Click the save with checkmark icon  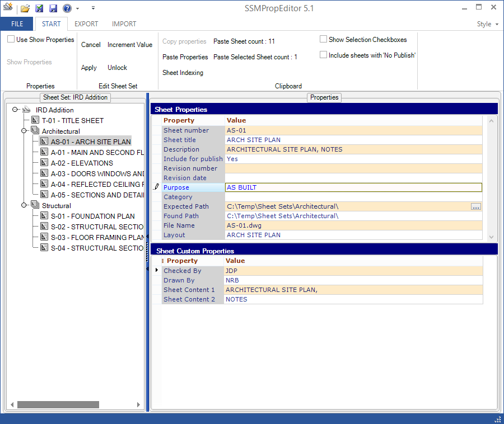pos(39,8)
